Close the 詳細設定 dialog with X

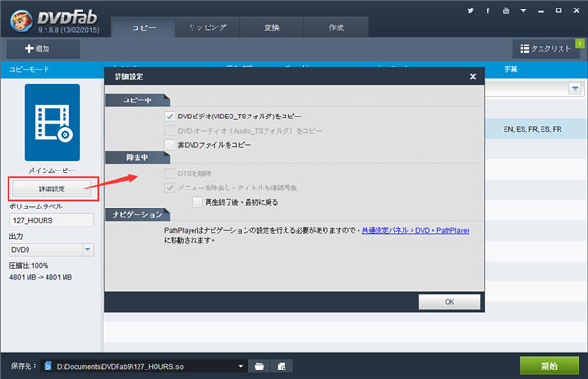coord(473,77)
